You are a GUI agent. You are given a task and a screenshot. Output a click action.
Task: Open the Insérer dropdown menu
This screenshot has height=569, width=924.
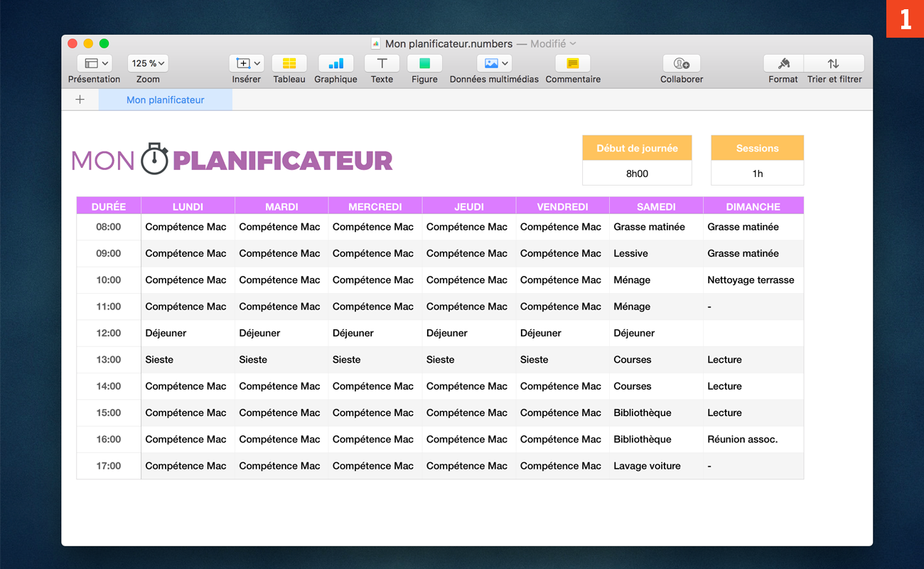247,63
